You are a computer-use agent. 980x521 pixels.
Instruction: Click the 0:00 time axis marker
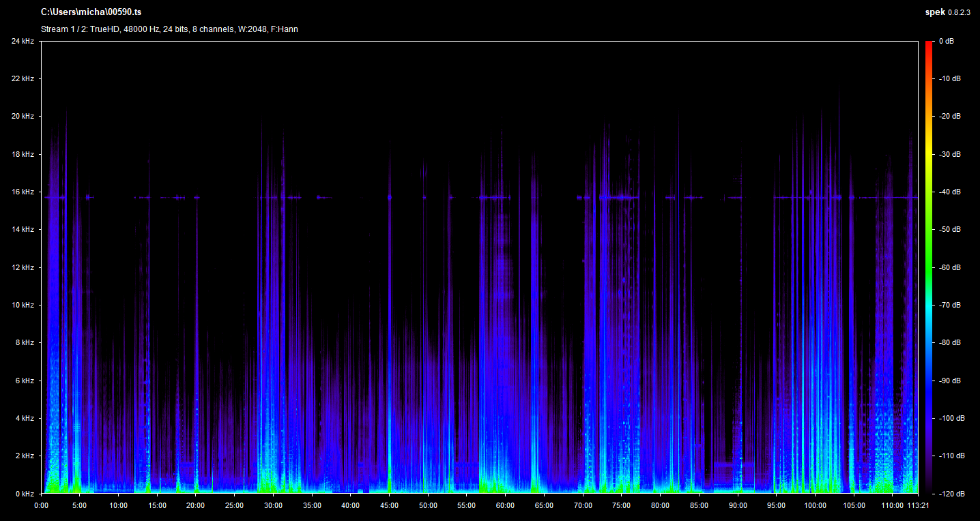41,505
